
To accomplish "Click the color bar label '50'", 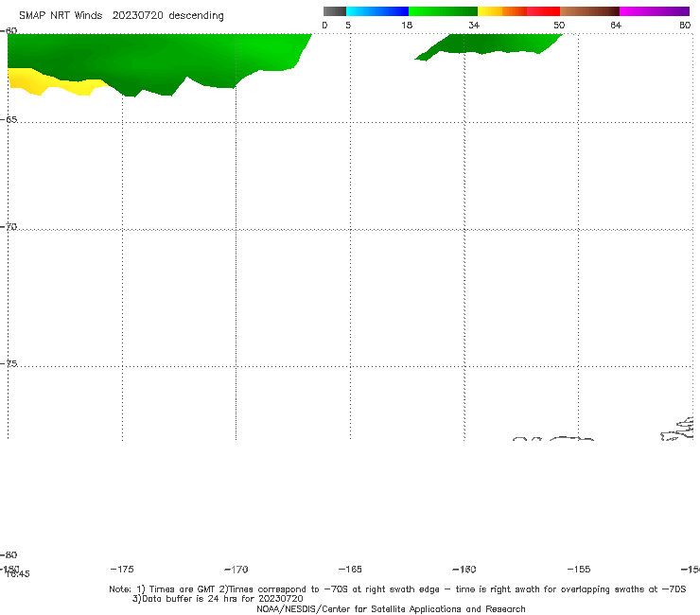I will (x=559, y=26).
